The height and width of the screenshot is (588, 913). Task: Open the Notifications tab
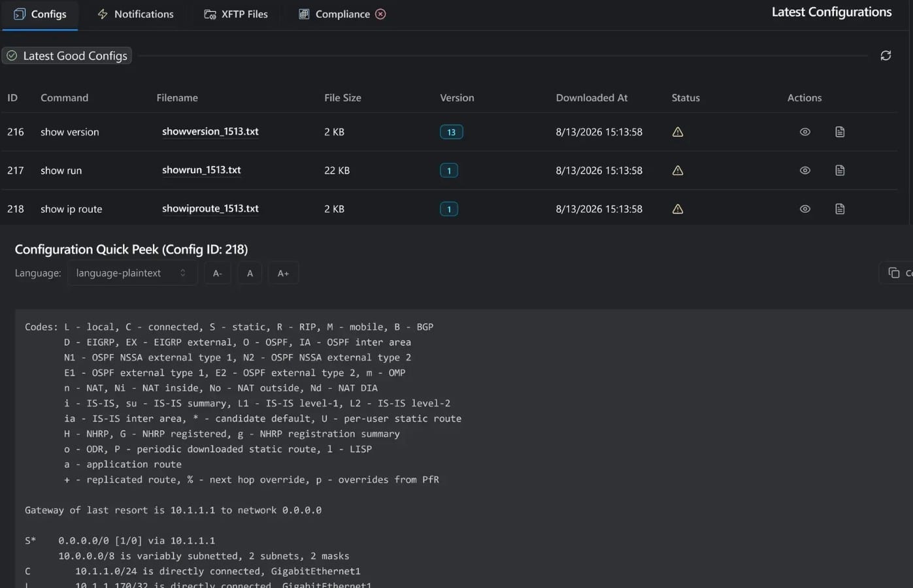[x=135, y=14]
